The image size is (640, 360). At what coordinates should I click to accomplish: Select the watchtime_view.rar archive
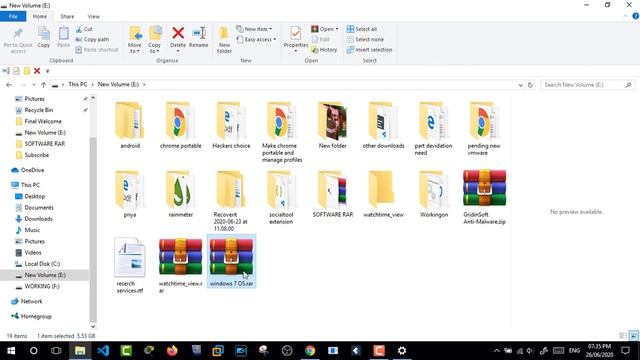180,266
